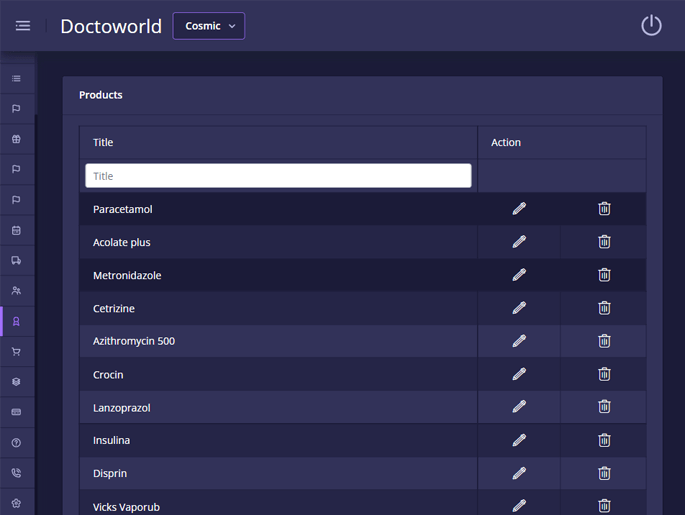
Task: Delete the Disprin product
Action: (604, 474)
